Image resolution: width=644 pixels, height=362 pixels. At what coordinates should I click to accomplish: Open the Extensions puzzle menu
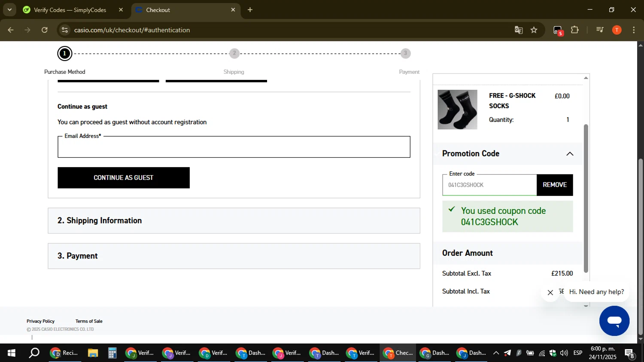575,30
